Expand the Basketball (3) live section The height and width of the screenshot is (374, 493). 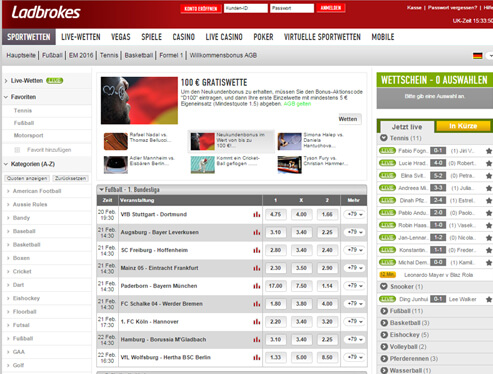point(384,323)
